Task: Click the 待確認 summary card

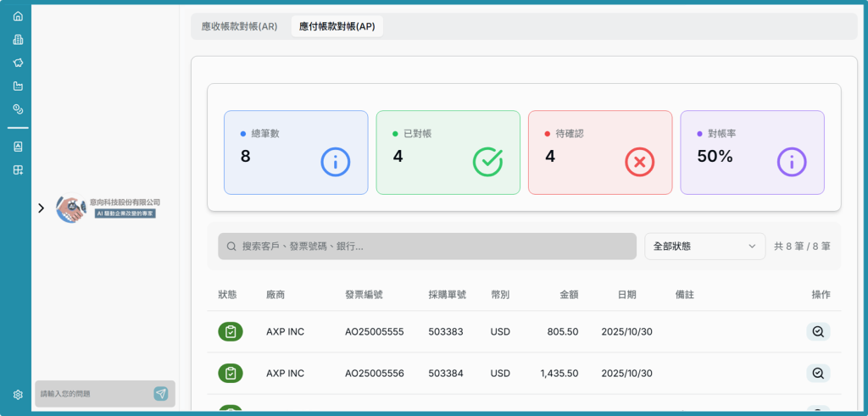Action: (x=599, y=153)
